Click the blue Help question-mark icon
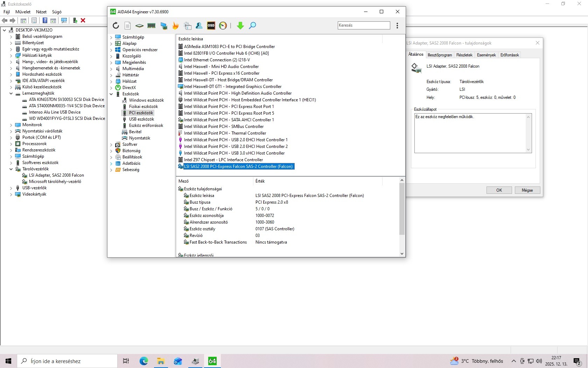This screenshot has width=588, height=368. coord(45,20)
